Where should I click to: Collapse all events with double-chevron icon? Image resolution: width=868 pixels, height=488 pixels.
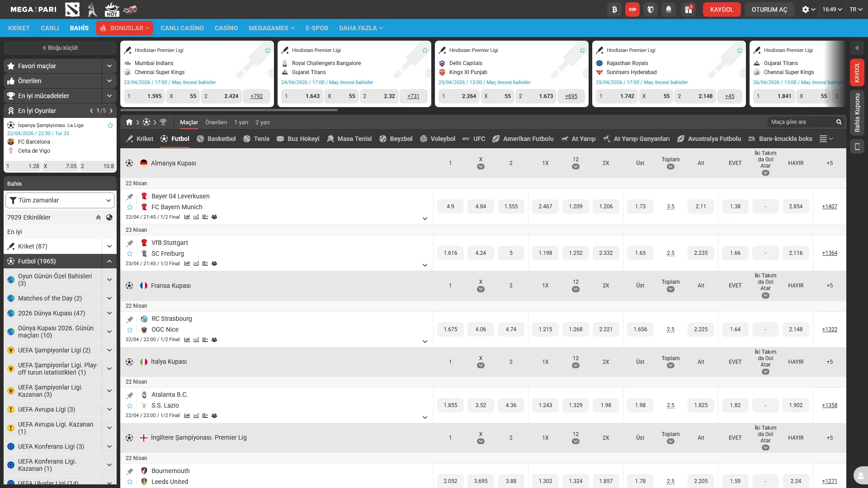point(98,217)
